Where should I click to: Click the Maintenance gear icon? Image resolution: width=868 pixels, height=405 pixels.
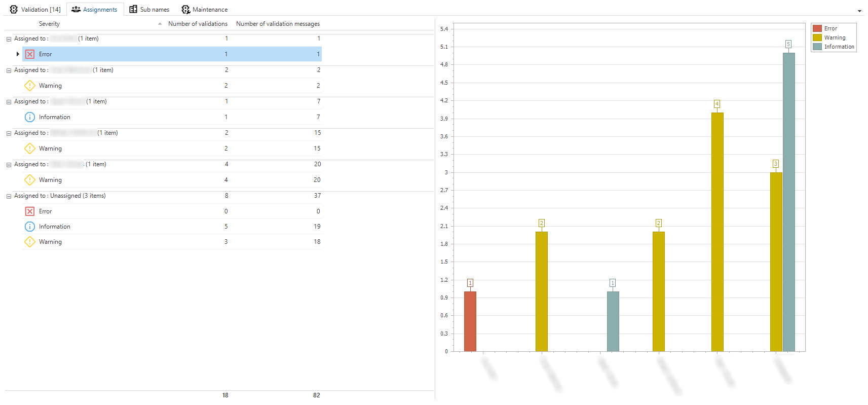coord(186,9)
